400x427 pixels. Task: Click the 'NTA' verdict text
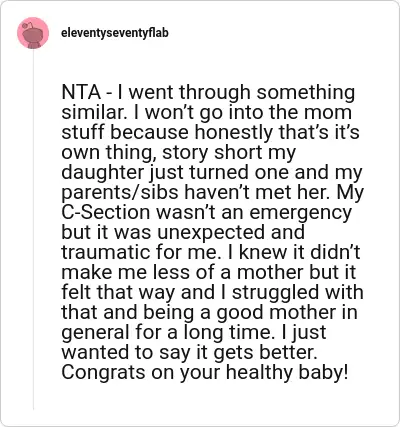coord(81,92)
